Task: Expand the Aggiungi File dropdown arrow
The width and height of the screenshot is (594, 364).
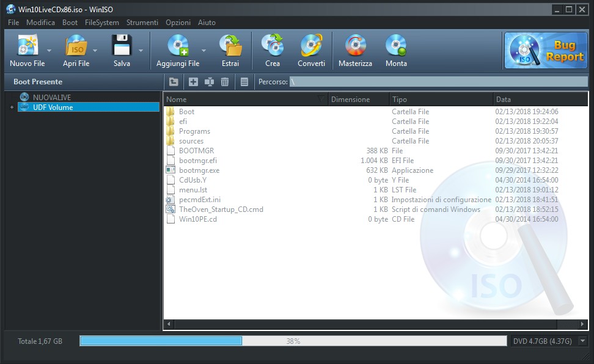Action: click(204, 50)
